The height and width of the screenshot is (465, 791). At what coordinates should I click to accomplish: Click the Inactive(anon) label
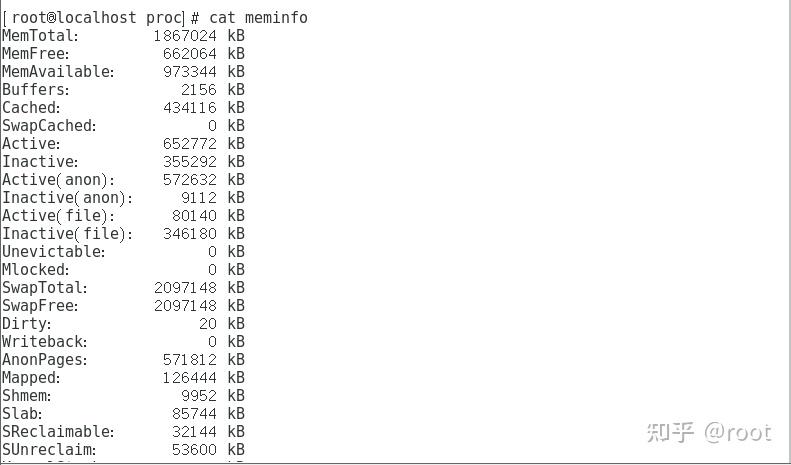tap(68, 198)
